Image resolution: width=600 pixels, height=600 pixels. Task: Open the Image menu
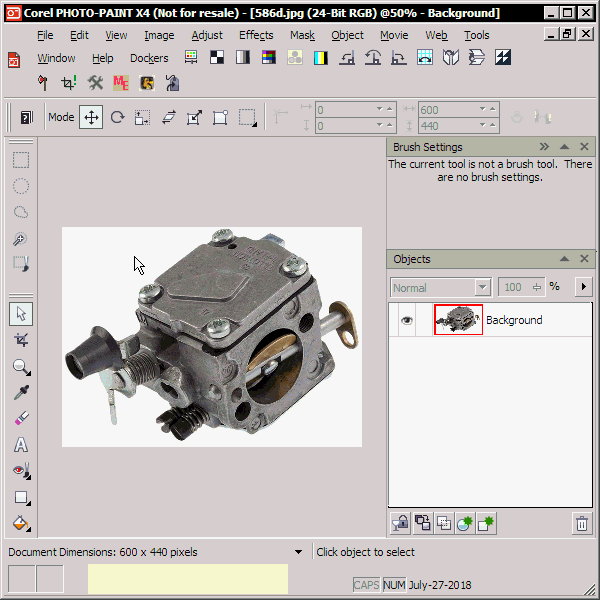tap(159, 35)
